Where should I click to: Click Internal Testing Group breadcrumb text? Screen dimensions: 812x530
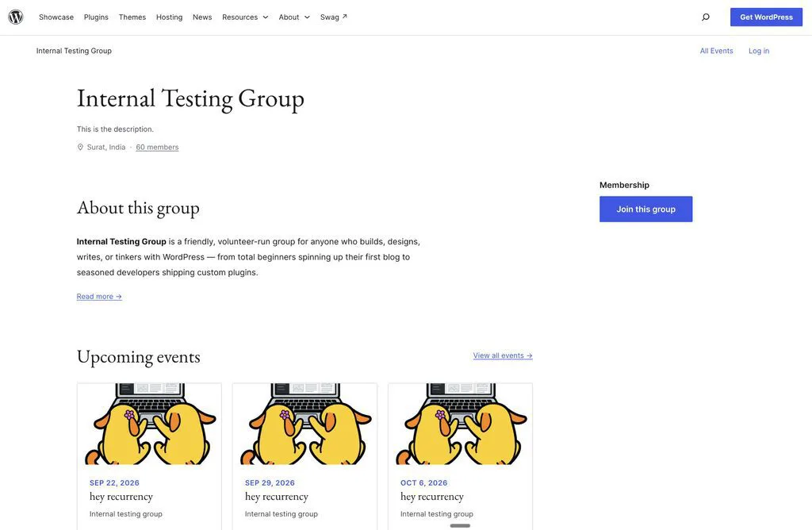tap(74, 51)
